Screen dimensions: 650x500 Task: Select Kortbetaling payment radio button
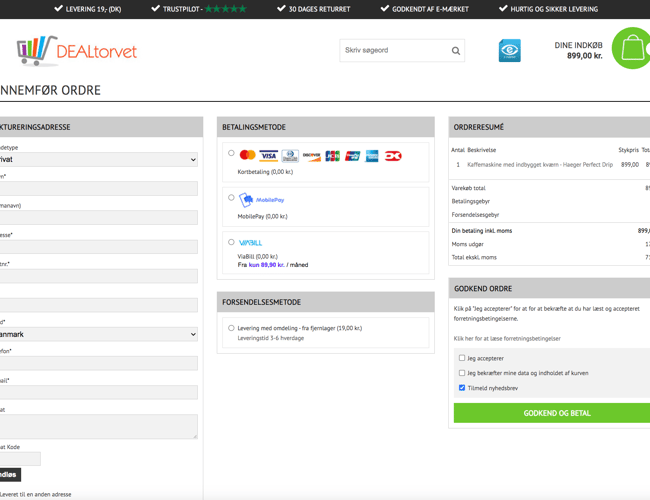[231, 154]
